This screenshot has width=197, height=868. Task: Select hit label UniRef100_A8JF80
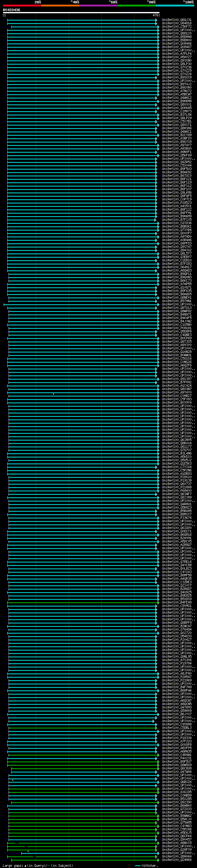[x=177, y=674]
